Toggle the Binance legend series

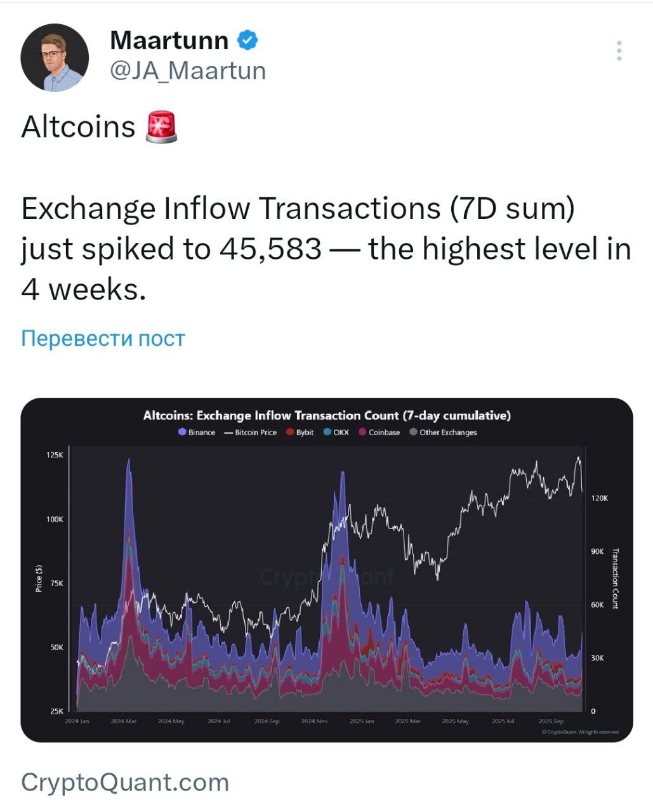[197, 432]
